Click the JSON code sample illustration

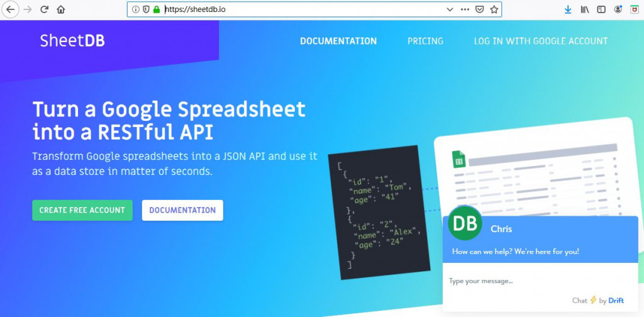(379, 213)
